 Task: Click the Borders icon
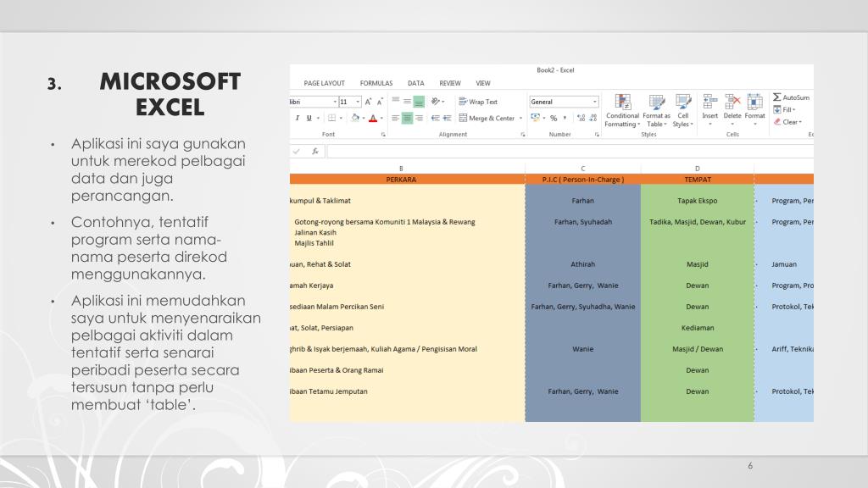coord(331,118)
